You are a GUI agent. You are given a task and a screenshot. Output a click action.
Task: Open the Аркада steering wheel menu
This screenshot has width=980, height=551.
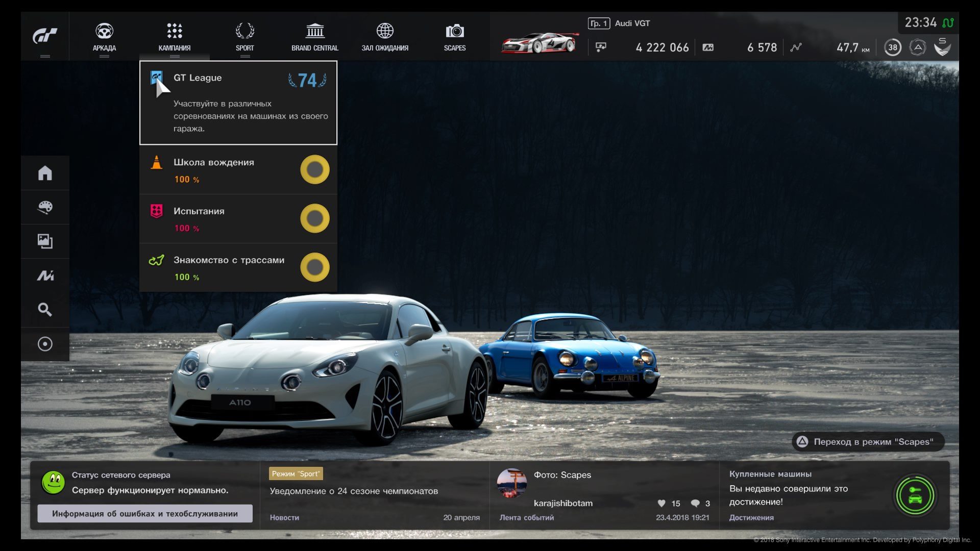click(104, 37)
